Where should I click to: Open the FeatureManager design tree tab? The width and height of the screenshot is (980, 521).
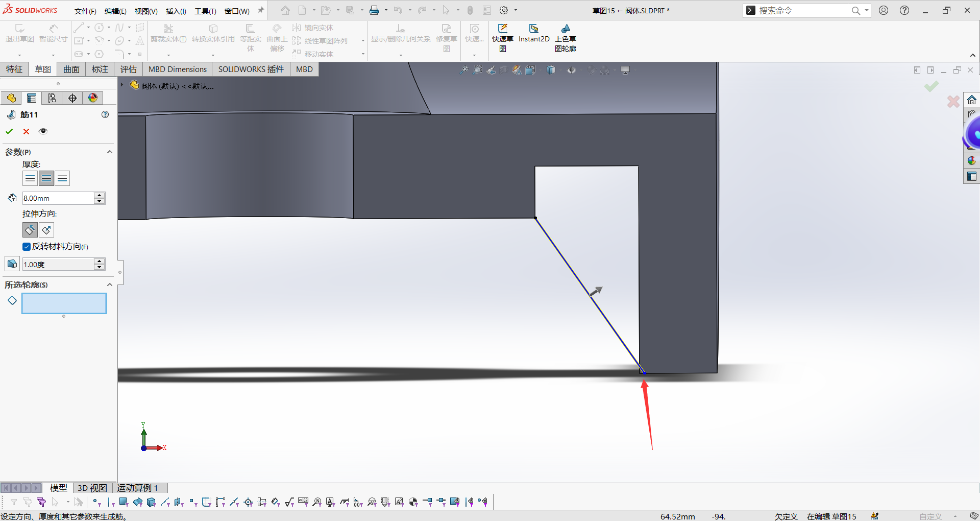click(11, 98)
